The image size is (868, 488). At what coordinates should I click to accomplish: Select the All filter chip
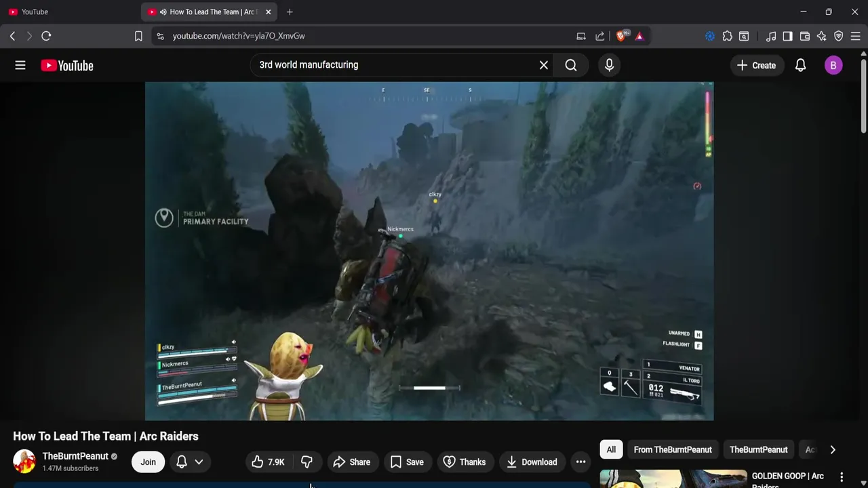click(x=611, y=449)
